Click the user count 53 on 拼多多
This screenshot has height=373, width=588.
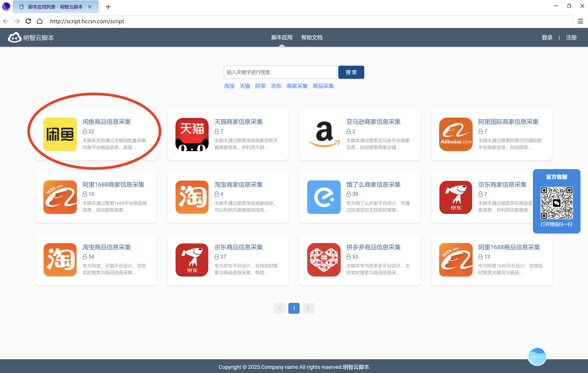(355, 257)
